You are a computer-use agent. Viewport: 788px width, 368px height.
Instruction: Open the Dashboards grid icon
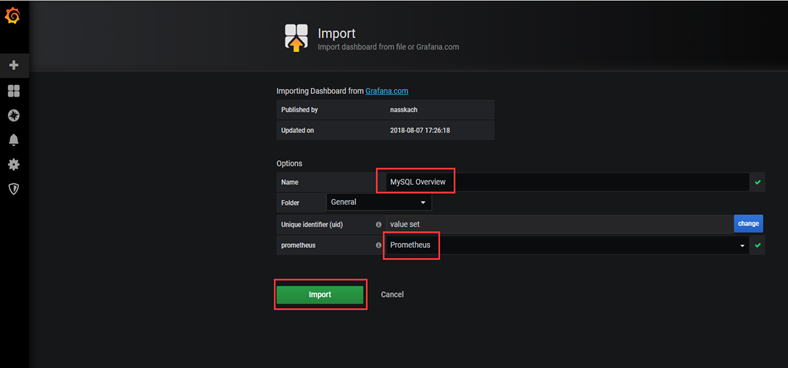[14, 91]
